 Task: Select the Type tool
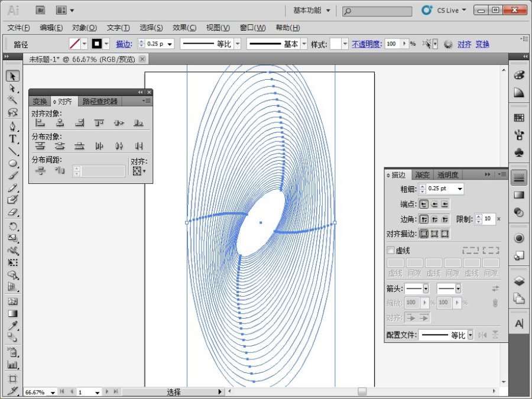click(x=12, y=138)
